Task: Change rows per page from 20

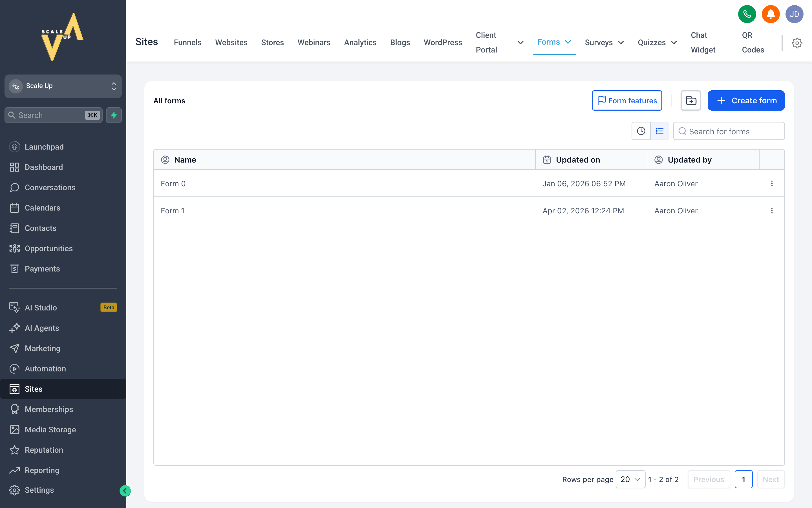Action: point(630,479)
